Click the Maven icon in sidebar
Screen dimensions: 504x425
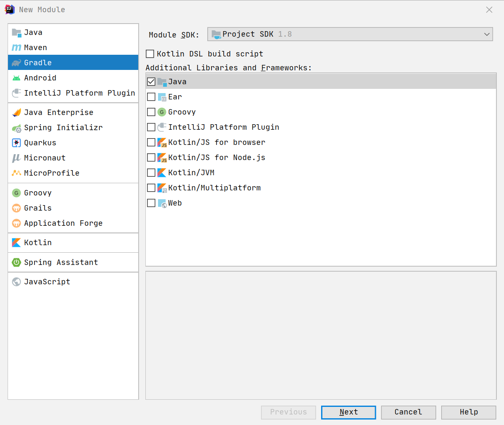click(x=16, y=48)
